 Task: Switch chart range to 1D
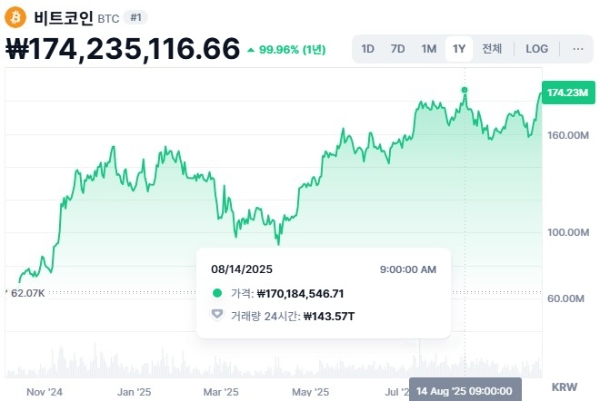click(x=368, y=48)
